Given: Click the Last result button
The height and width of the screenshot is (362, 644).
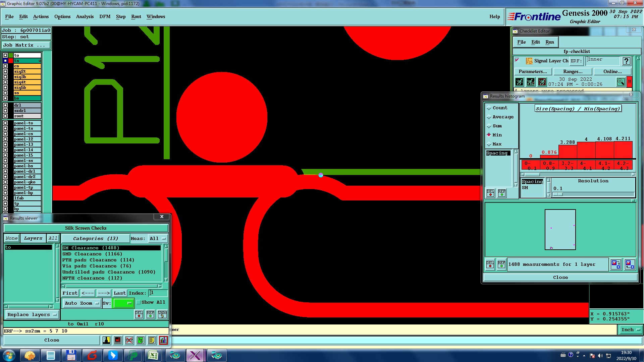Looking at the screenshot, I should [119, 293].
